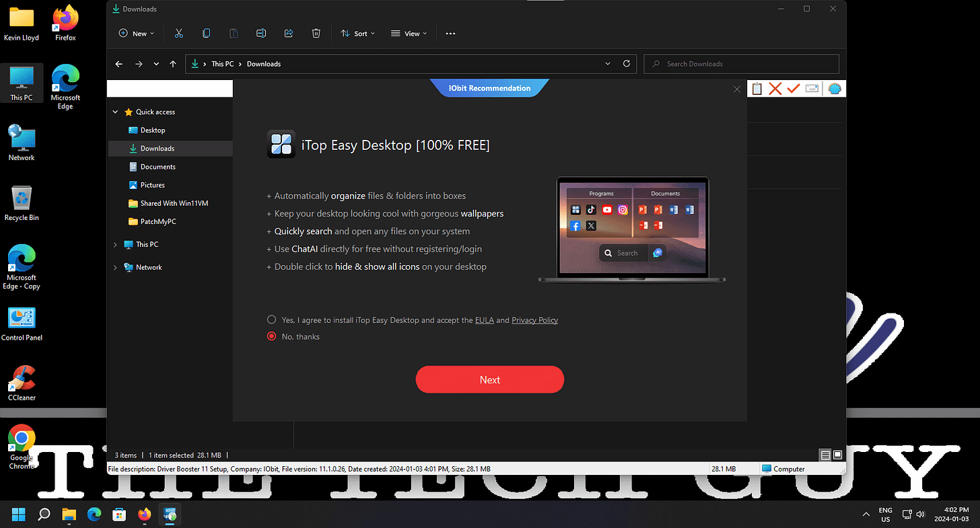Image resolution: width=980 pixels, height=528 pixels.
Task: Click 'This PC' in the address bar breadcrumb
Action: (223, 64)
